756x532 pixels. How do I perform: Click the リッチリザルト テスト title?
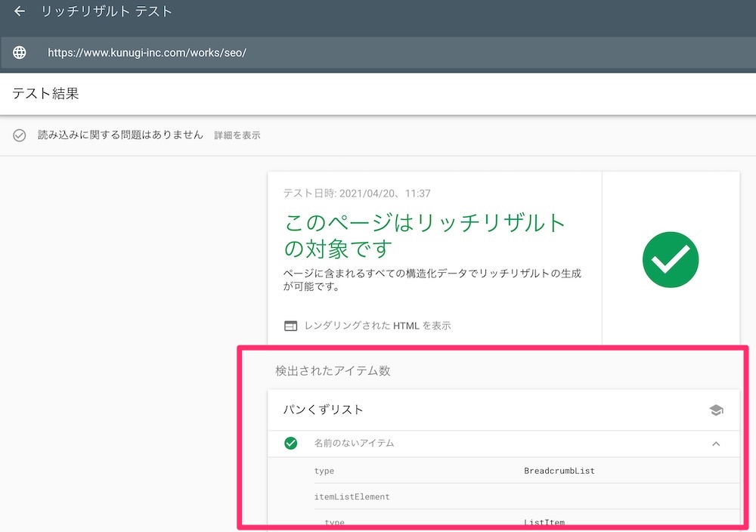107,11
